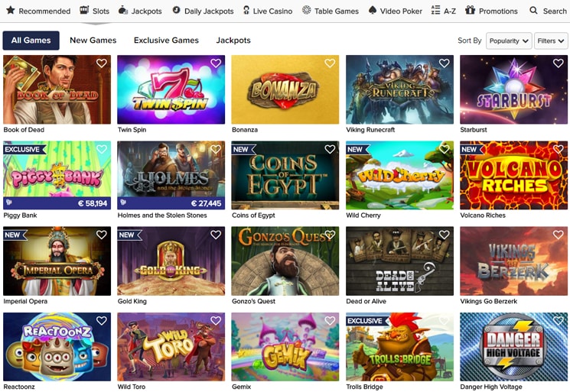570x392 pixels.
Task: Favorite the Gold King game
Action: [x=216, y=235]
